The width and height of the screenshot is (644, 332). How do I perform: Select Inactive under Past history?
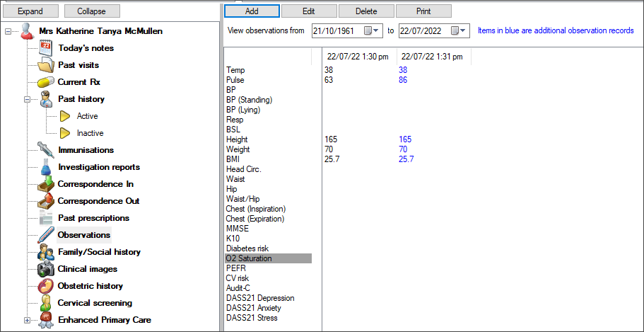click(90, 133)
